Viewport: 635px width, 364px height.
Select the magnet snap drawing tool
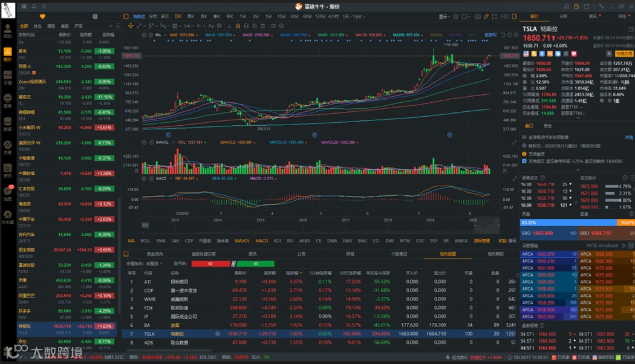click(x=238, y=26)
